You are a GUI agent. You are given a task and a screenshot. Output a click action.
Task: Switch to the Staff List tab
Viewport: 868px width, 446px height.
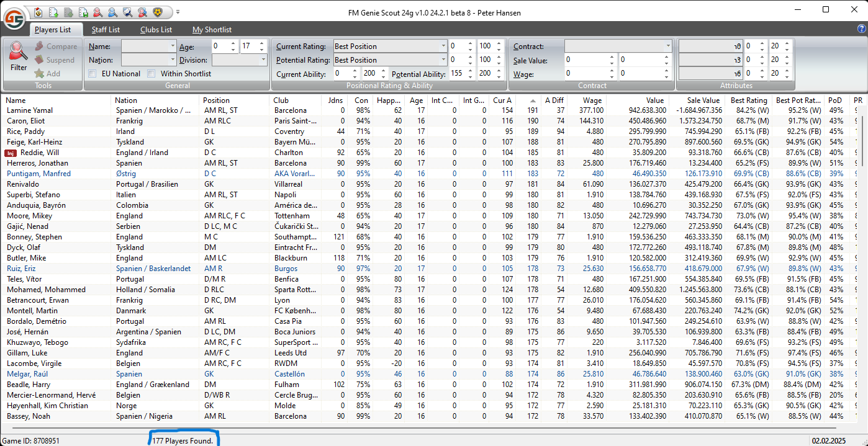coord(106,30)
